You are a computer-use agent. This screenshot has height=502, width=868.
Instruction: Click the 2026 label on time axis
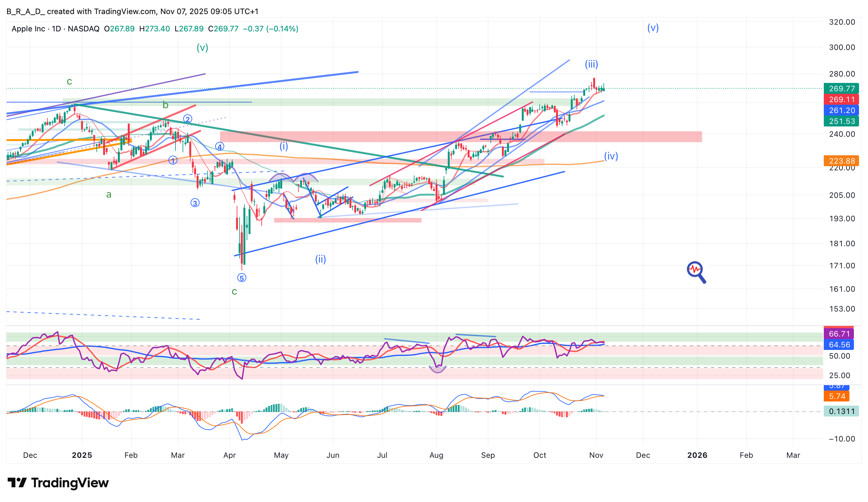697,455
